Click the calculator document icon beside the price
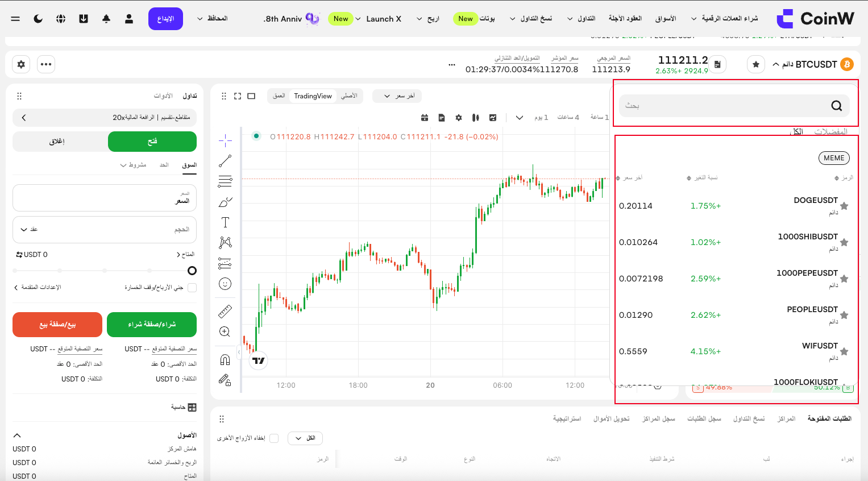Viewport: 868px width, 481px height. pos(717,64)
